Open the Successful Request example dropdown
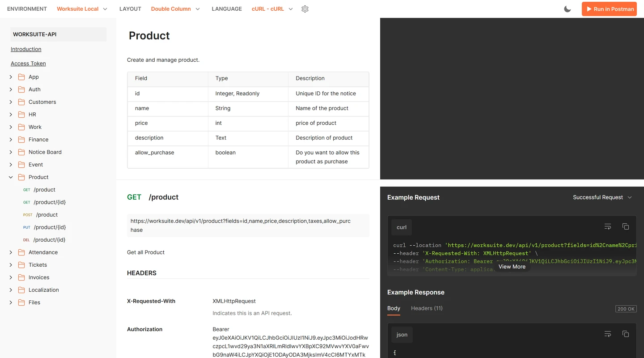Viewport: 644px width, 358px height. (x=602, y=197)
